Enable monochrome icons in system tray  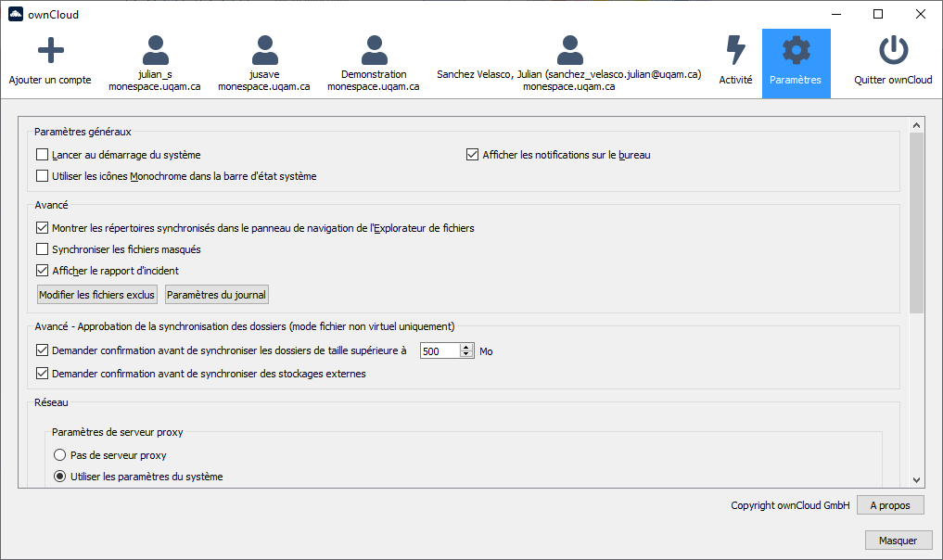pyautogui.click(x=42, y=175)
